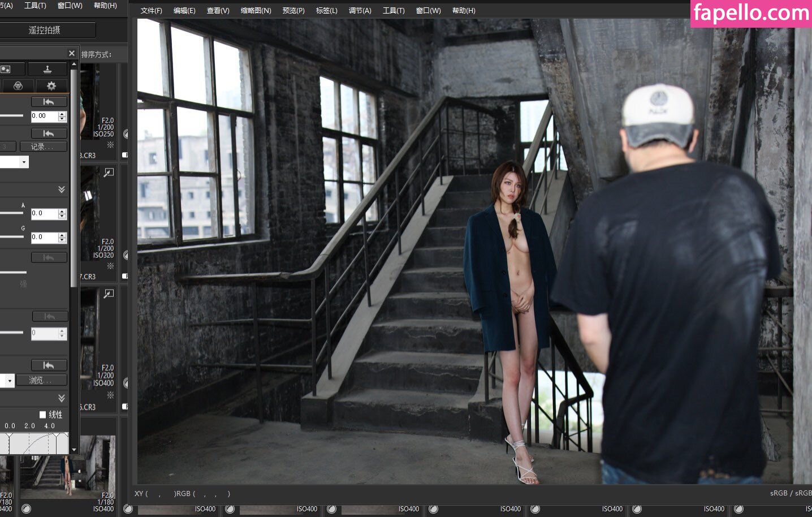Viewport: 812px width, 517px height.
Task: Open 工具(T) menu in the left main window
Action: (35, 6)
